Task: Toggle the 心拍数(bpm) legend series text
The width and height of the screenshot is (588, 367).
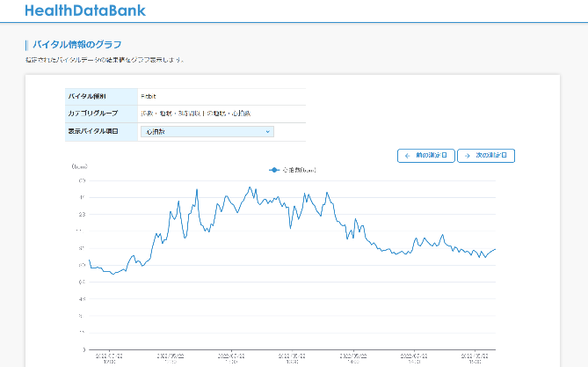Action: [x=298, y=169]
